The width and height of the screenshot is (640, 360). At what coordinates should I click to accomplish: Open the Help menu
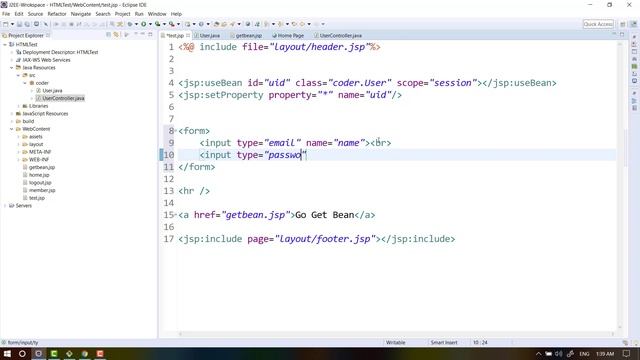point(176,14)
